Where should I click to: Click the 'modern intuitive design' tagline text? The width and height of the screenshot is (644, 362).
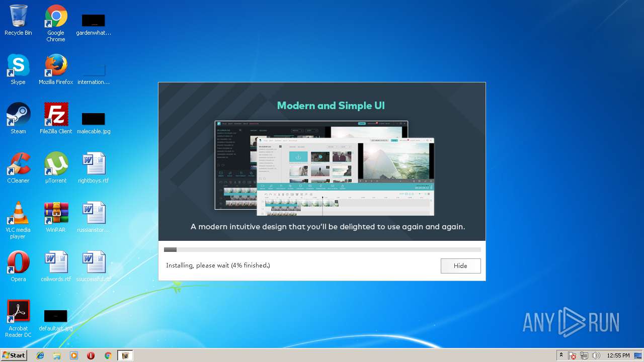pos(328,227)
